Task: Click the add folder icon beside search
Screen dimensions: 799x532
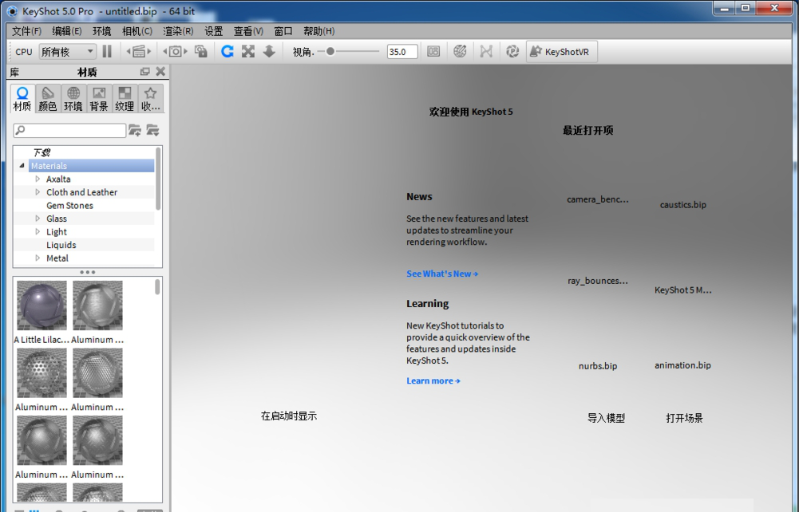Action: click(x=135, y=130)
